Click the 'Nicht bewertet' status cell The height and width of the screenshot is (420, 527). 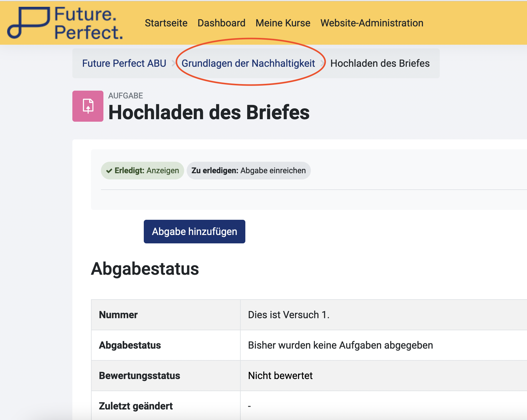pos(280,376)
